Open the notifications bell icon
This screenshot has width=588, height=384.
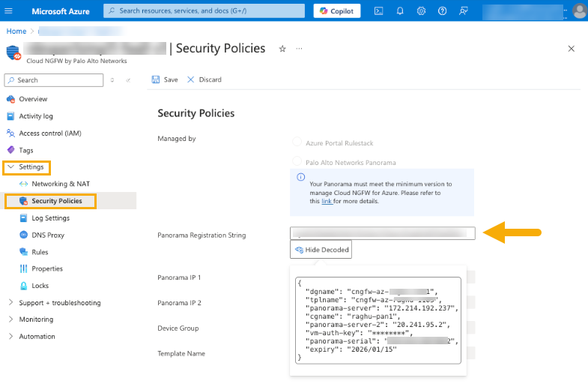coord(400,10)
